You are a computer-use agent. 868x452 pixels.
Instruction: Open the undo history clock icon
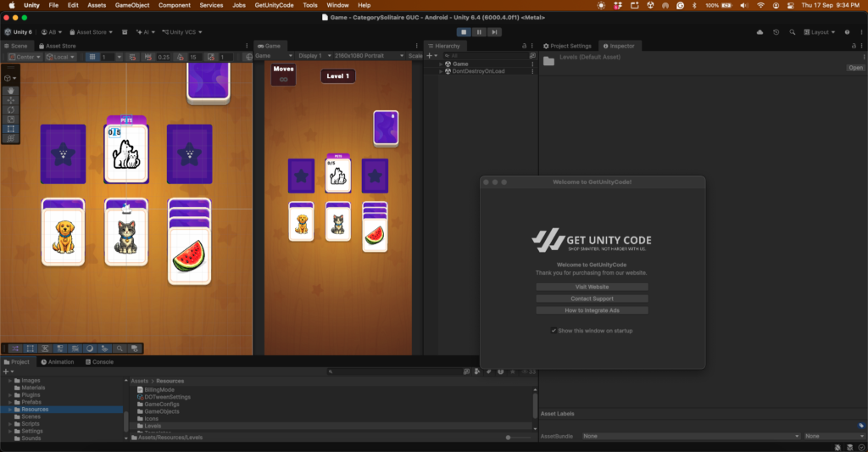pyautogui.click(x=776, y=32)
